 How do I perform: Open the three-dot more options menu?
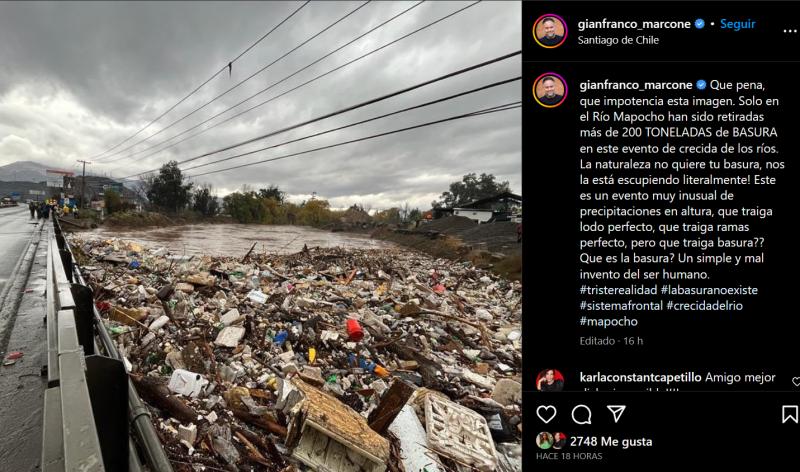coord(790,31)
